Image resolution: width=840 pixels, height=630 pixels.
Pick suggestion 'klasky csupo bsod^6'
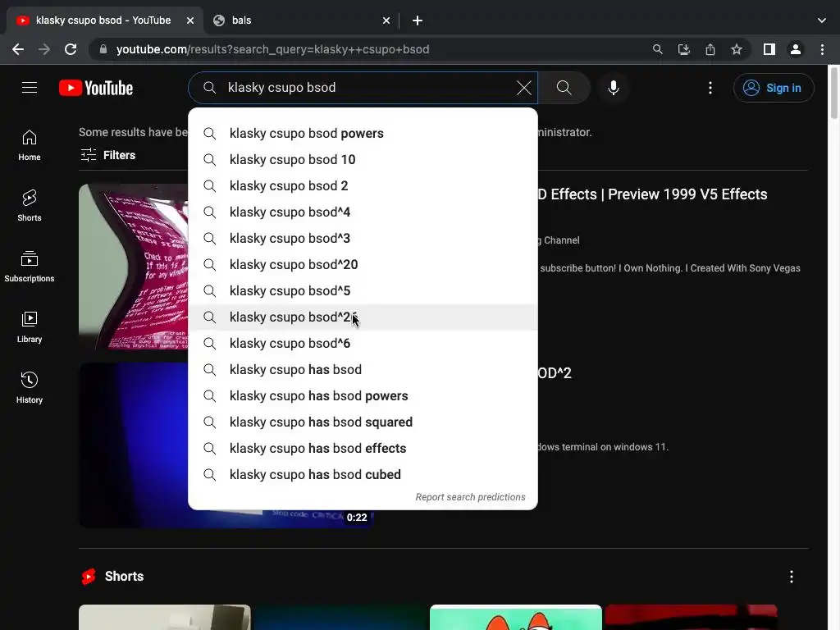click(x=363, y=344)
